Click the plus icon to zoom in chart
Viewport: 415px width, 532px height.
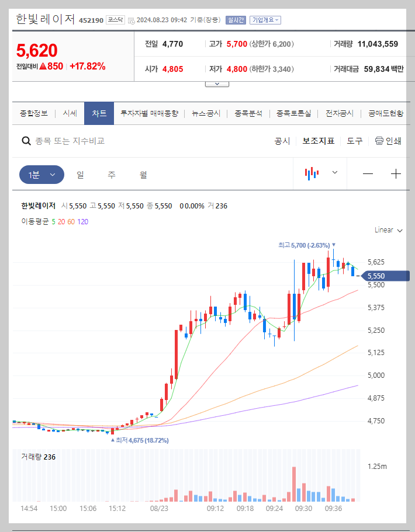pyautogui.click(x=396, y=173)
